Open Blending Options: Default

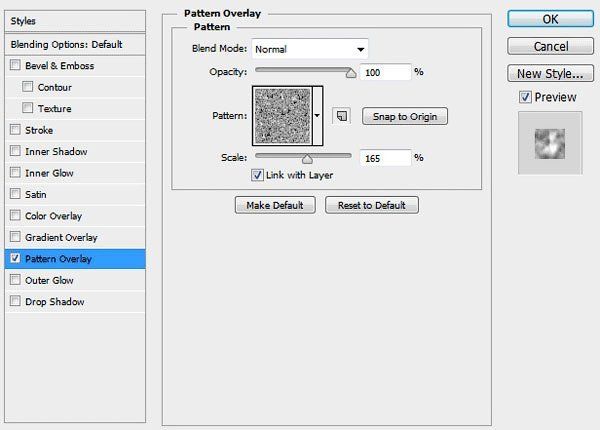[x=75, y=44]
